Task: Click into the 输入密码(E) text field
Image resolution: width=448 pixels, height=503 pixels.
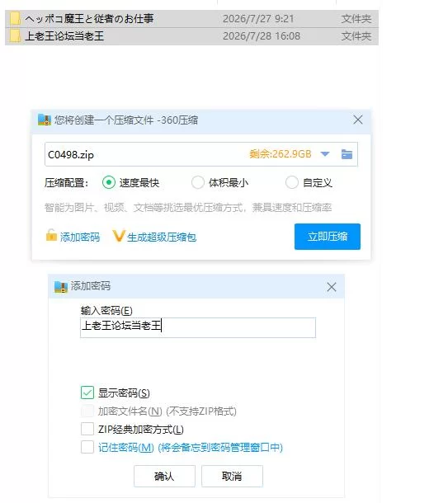Action: tap(198, 327)
